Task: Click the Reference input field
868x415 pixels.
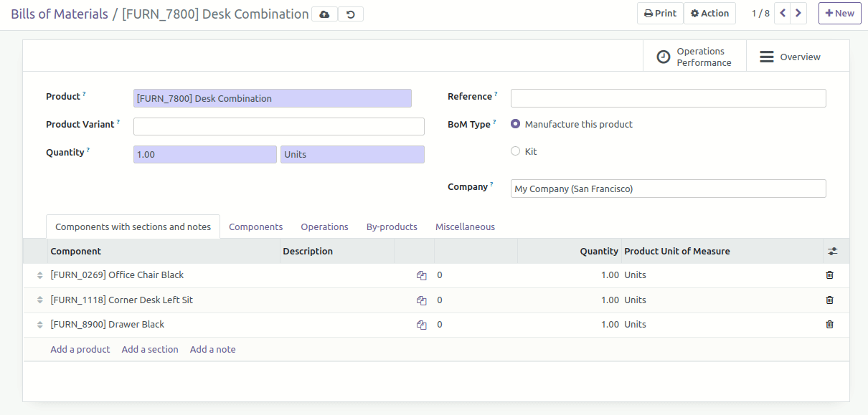Action: coord(668,98)
